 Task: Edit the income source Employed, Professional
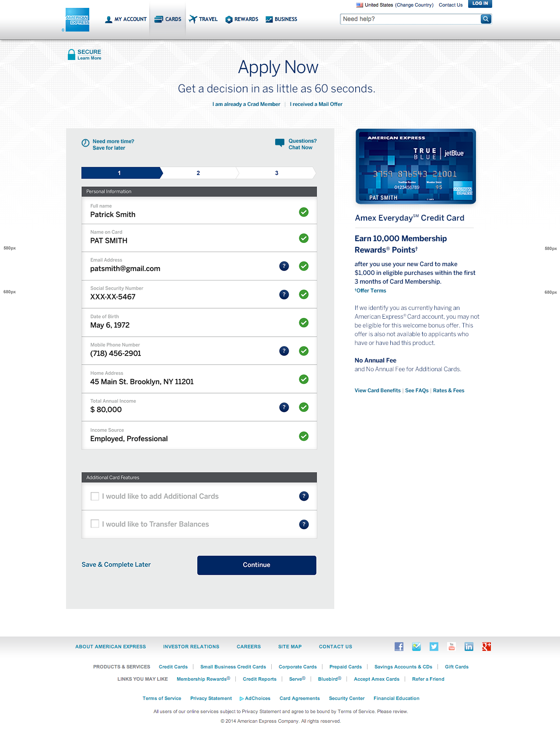point(199,436)
